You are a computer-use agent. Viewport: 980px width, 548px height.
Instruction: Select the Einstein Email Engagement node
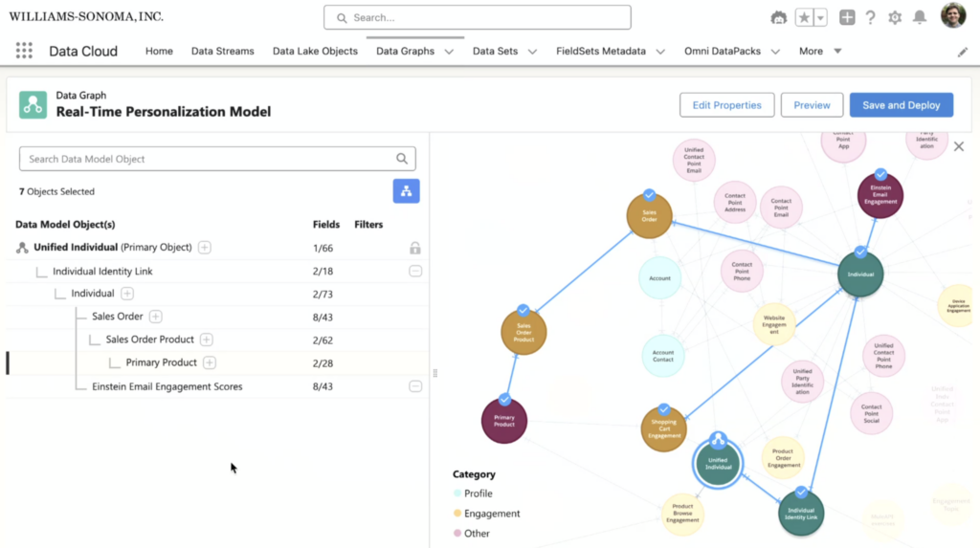pyautogui.click(x=880, y=195)
